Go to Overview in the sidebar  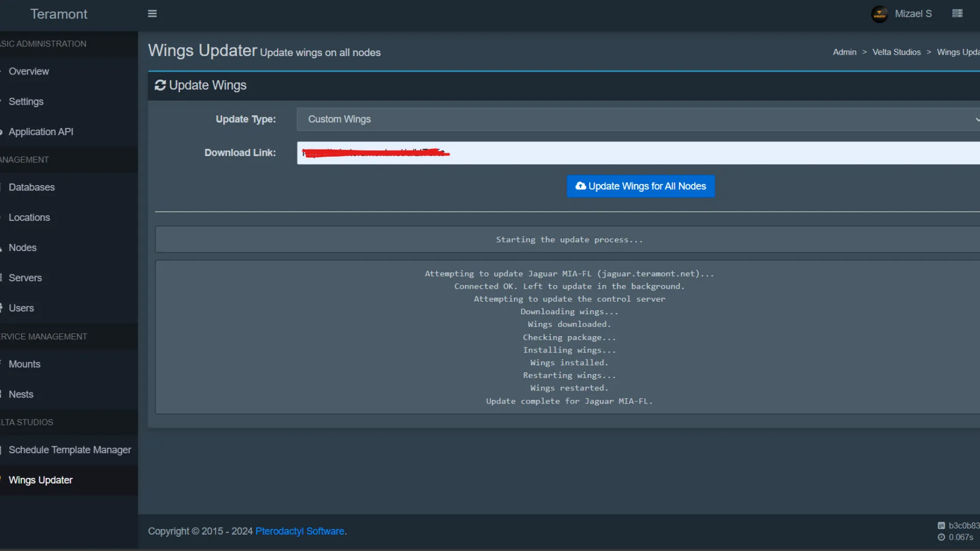pyautogui.click(x=29, y=71)
